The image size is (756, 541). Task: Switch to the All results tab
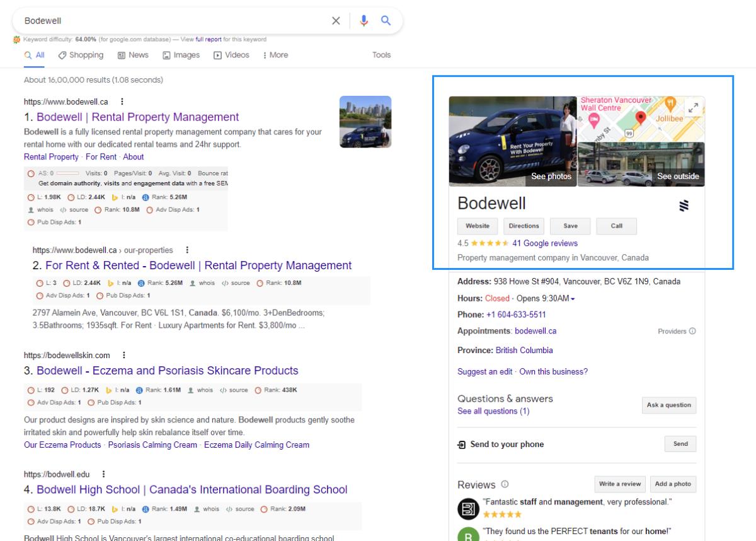point(34,55)
